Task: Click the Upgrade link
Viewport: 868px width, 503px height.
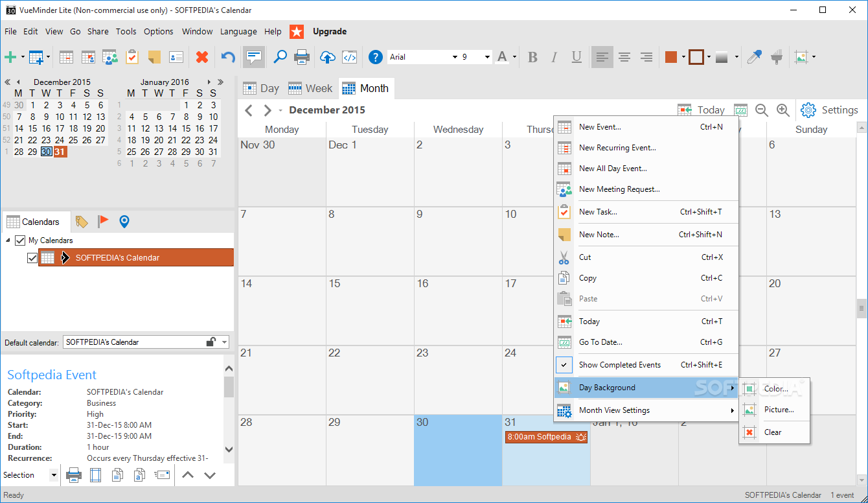Action: click(330, 31)
